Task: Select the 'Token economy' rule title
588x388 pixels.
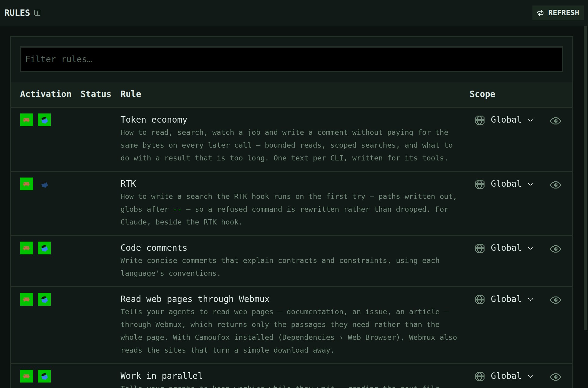Action: pos(154,120)
